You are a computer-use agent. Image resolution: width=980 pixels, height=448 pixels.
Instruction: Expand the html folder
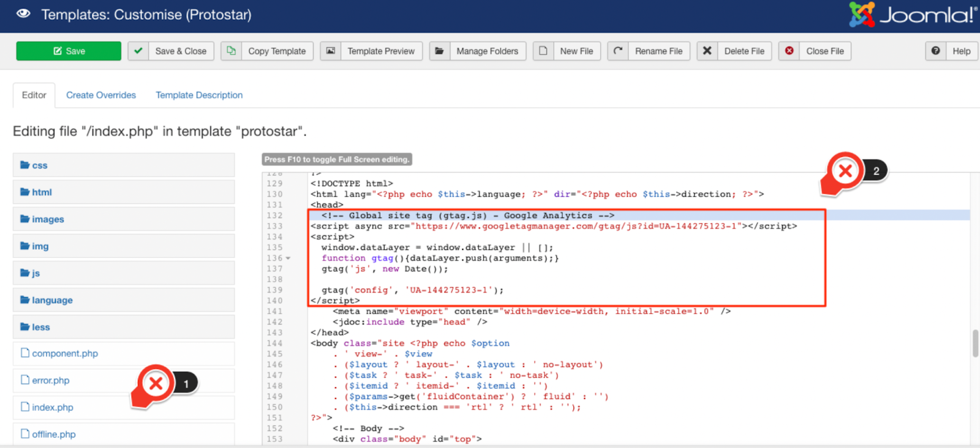[124, 192]
